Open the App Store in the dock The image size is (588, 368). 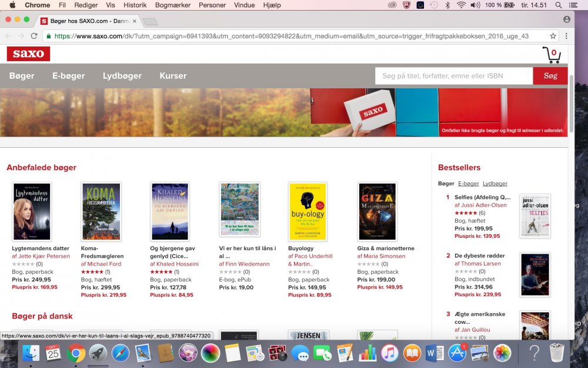[457, 353]
